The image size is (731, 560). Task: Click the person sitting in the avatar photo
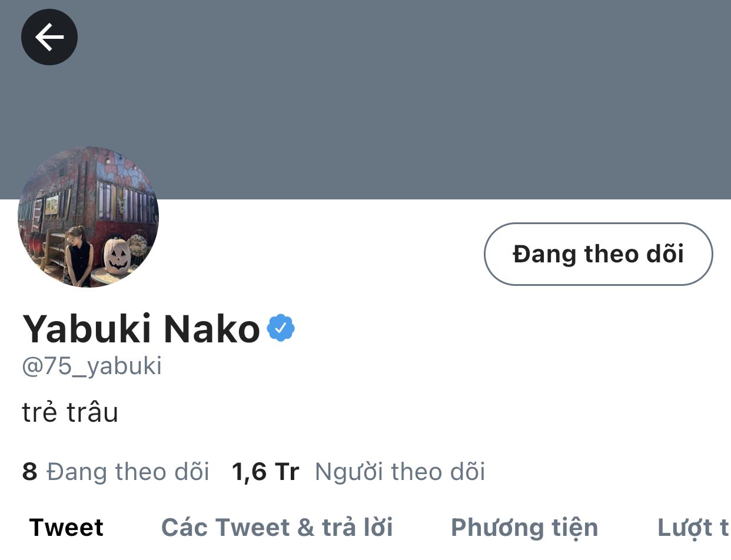pos(79,254)
